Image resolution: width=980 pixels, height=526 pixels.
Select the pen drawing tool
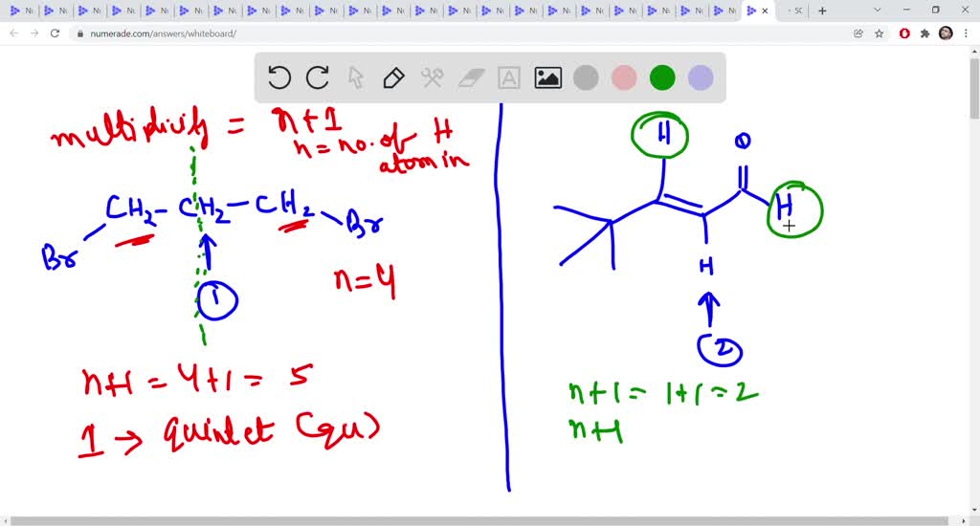point(393,77)
